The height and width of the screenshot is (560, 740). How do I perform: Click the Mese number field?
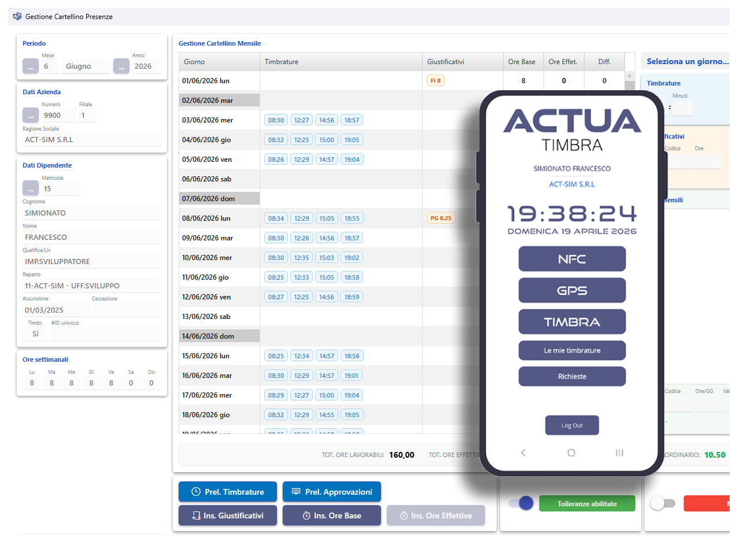[51, 66]
